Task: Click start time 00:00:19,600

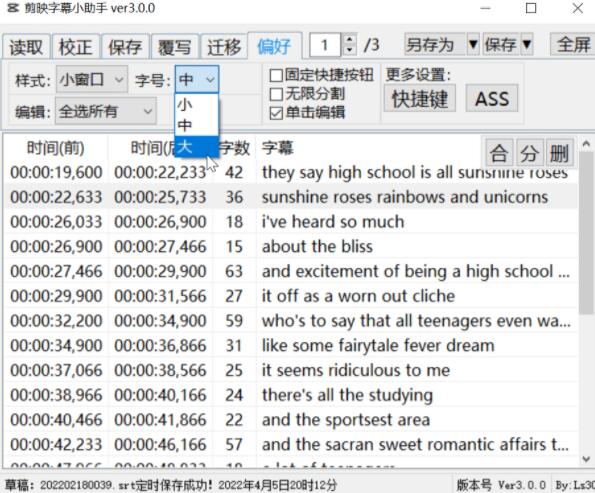Action: click(x=56, y=173)
